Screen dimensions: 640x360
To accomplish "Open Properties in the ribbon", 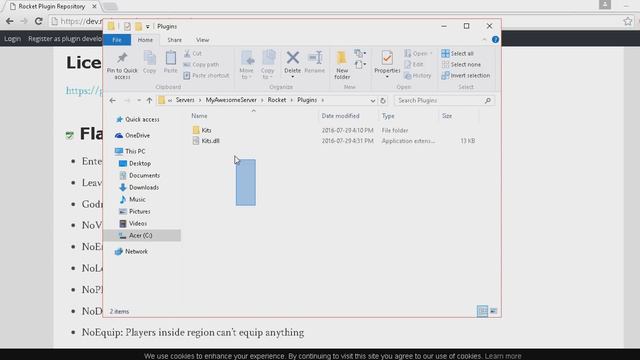I will [x=387, y=64].
